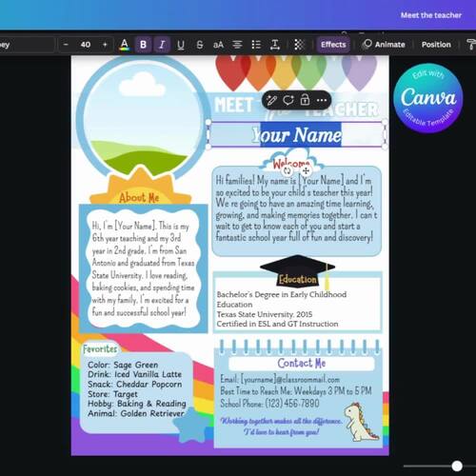Select the blue star graphic
The height and width of the screenshot is (476, 476).
[x=191, y=426]
